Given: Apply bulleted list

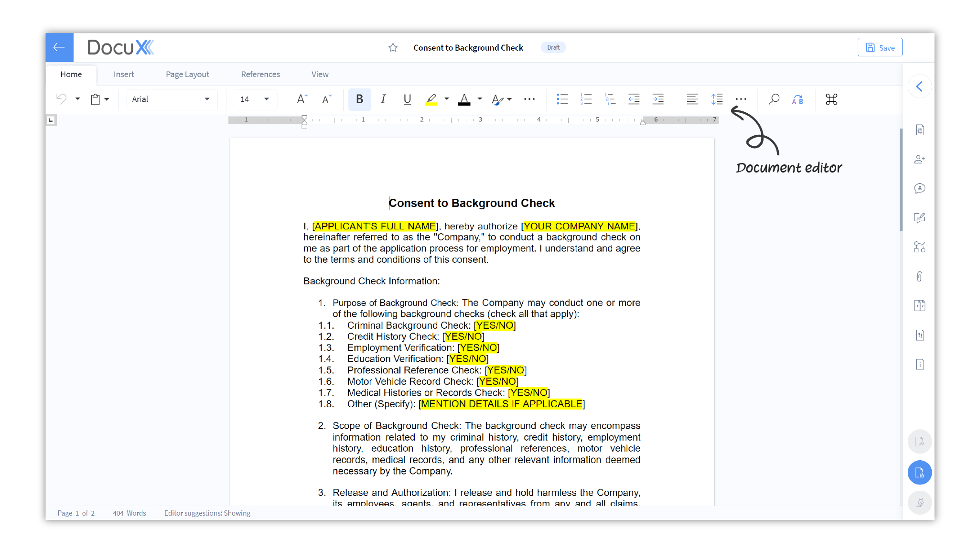Looking at the screenshot, I should tap(562, 99).
